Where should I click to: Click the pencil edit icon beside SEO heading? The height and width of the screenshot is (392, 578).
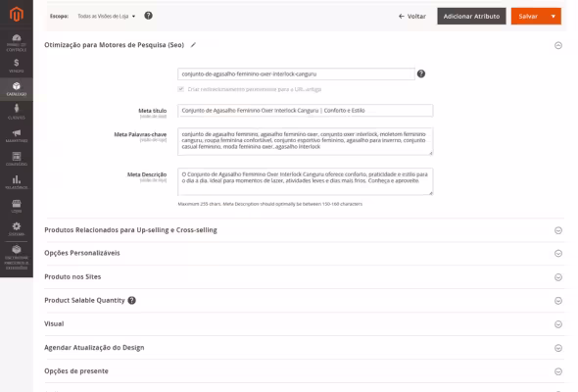pos(193,45)
